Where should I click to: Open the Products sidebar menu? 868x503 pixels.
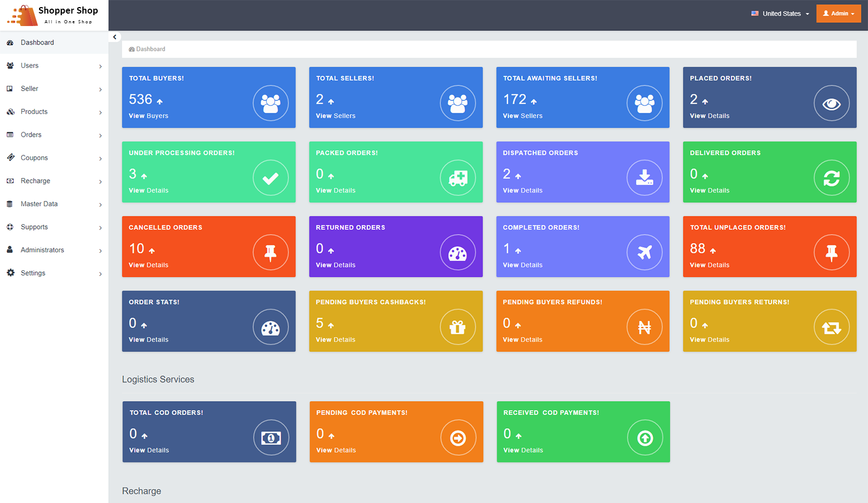(54, 112)
